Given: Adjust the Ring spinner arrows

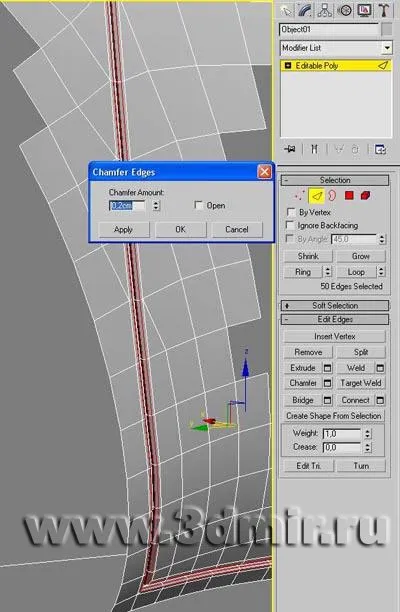Looking at the screenshot, I should 328,272.
